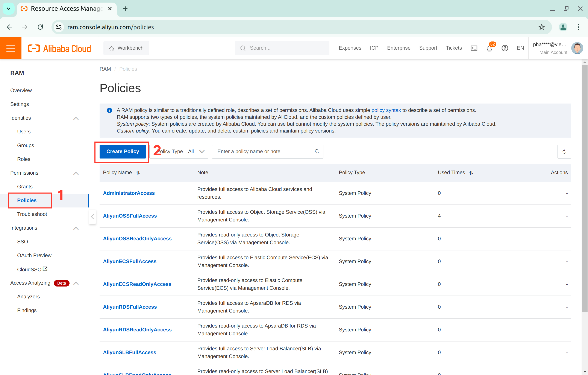Open ICP in top navigation
The width and height of the screenshot is (588, 375).
(374, 48)
